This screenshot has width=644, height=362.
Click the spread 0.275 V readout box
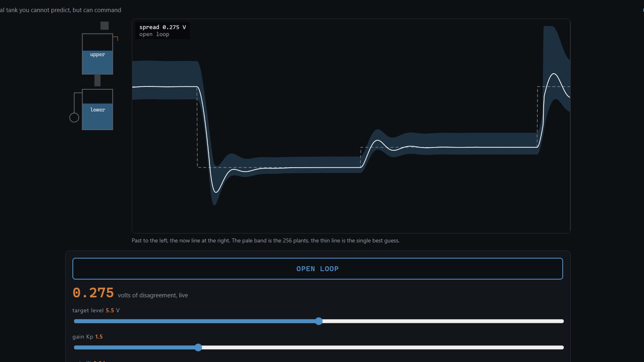click(x=163, y=31)
